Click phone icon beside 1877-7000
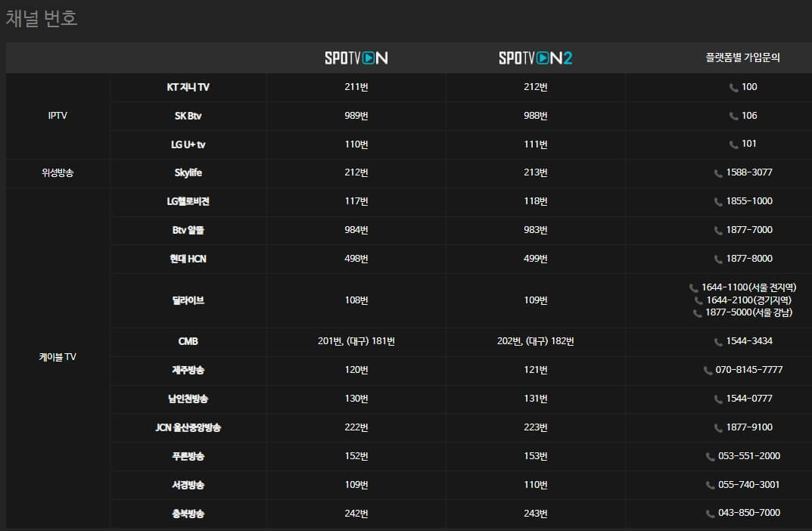812x531 pixels. pyautogui.click(x=718, y=231)
